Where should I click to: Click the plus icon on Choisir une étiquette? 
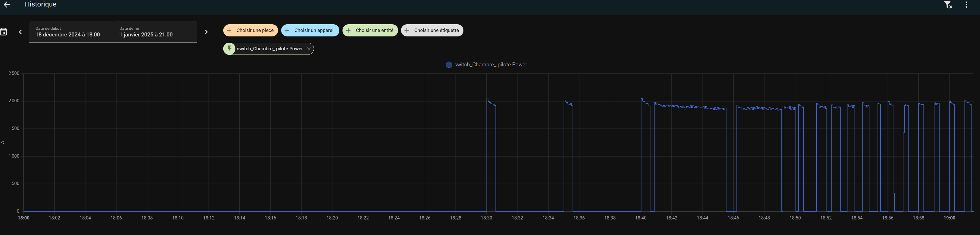407,31
